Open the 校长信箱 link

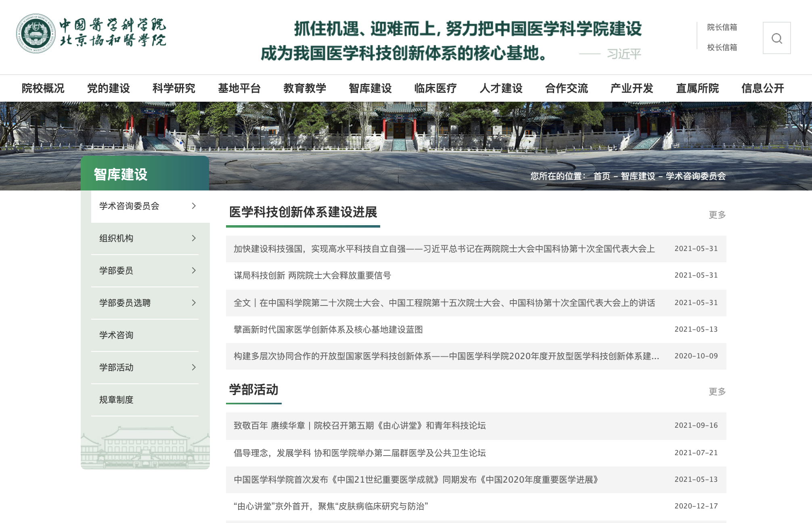click(x=722, y=48)
